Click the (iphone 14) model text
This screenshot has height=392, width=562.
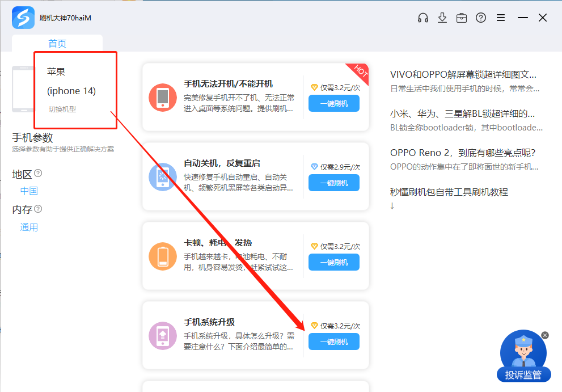pos(71,91)
